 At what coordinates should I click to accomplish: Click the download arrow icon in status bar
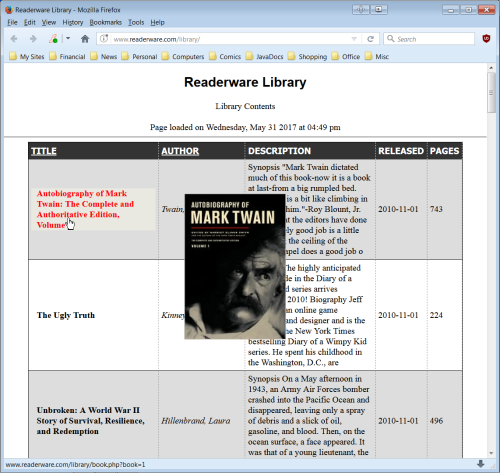coord(481,464)
